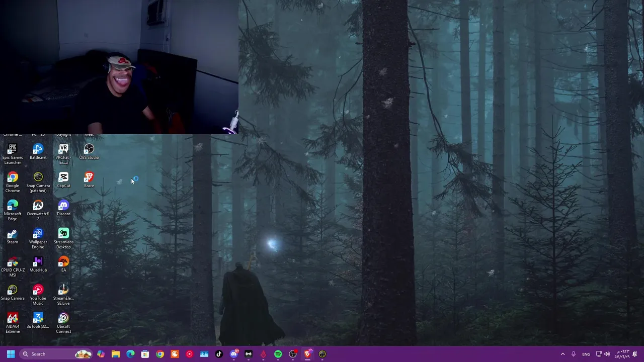Image resolution: width=644 pixels, height=362 pixels.
Task: Select the AIDA64 Extreme desktop icon
Action: pyautogui.click(x=13, y=323)
